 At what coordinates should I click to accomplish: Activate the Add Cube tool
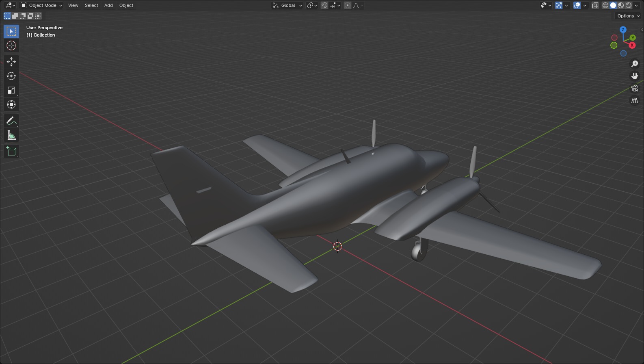(x=11, y=151)
